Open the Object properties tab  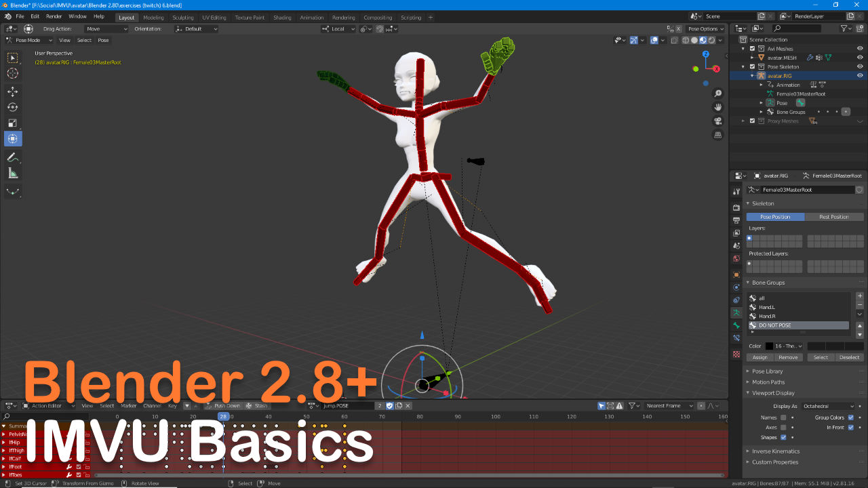pos(736,274)
